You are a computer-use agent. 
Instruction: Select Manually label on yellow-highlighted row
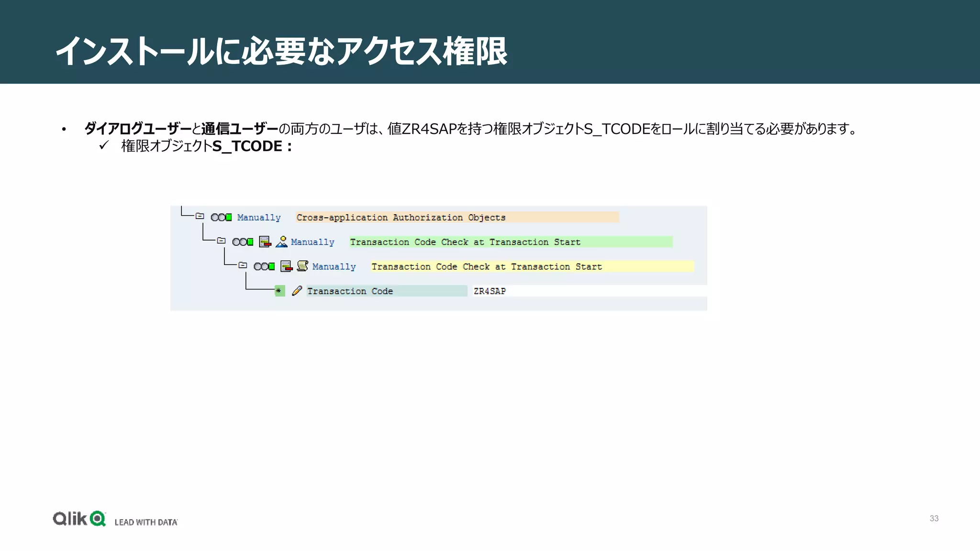pos(334,266)
